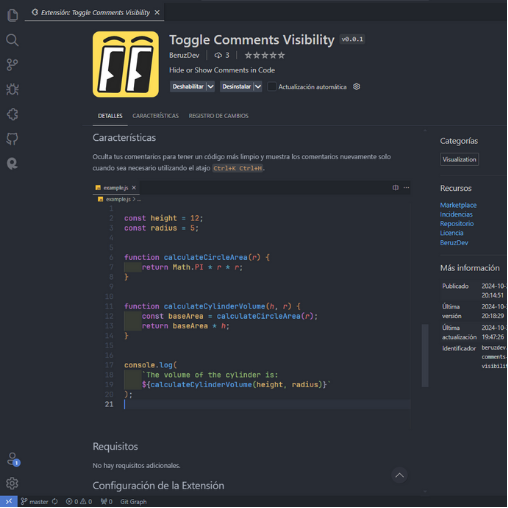
Task: Open the Repositorio resource link
Action: tap(457, 224)
